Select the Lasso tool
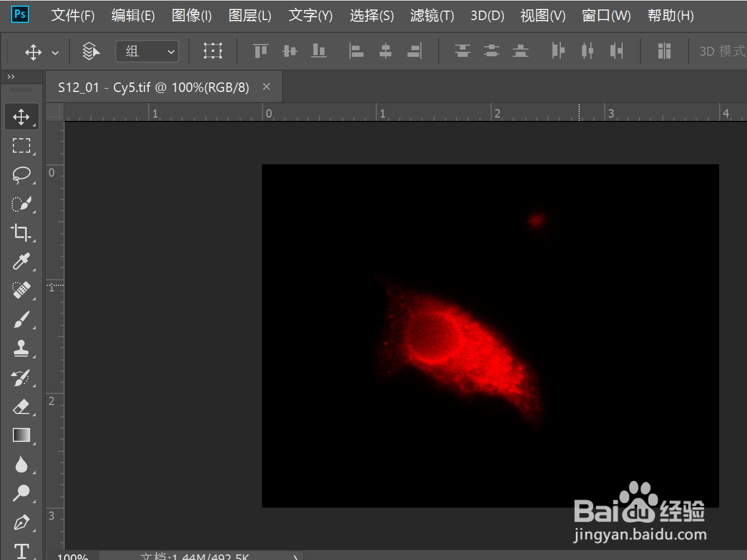The image size is (747, 560). click(x=21, y=175)
